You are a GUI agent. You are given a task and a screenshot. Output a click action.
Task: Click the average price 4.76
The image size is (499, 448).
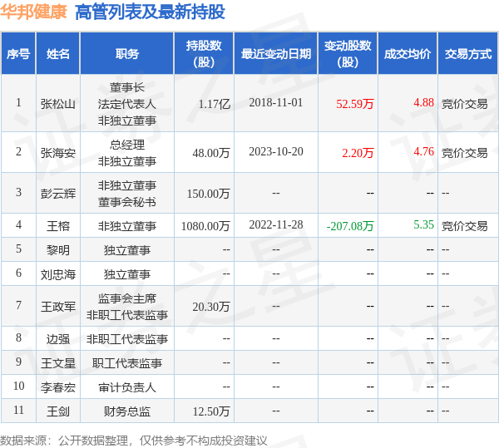tap(423, 151)
